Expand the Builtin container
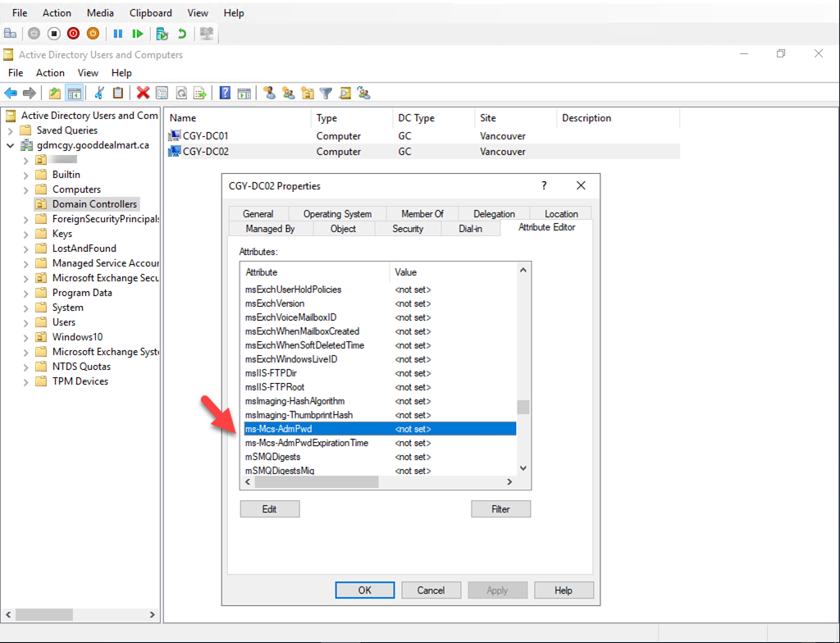840x643 pixels. click(25, 175)
